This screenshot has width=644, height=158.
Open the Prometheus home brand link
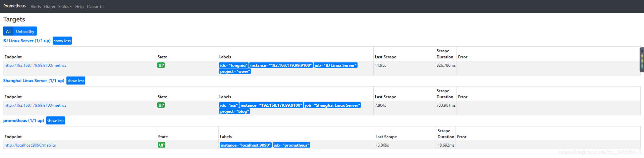(x=14, y=6)
